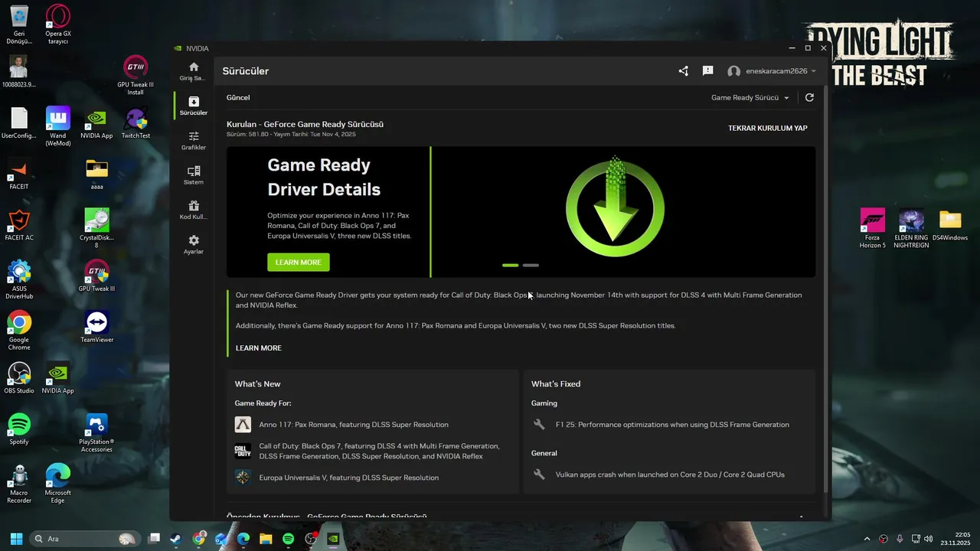The image size is (980, 551).
Task: Open Spotify from the taskbar
Action: (x=289, y=539)
